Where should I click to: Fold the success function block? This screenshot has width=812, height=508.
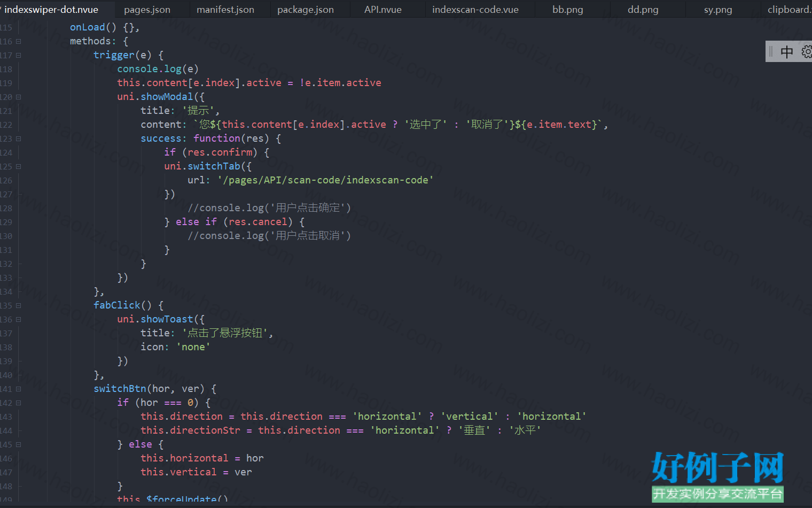coord(19,138)
